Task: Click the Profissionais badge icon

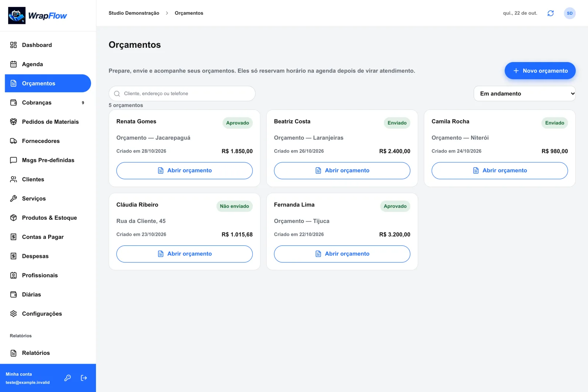Action: pyautogui.click(x=14, y=275)
